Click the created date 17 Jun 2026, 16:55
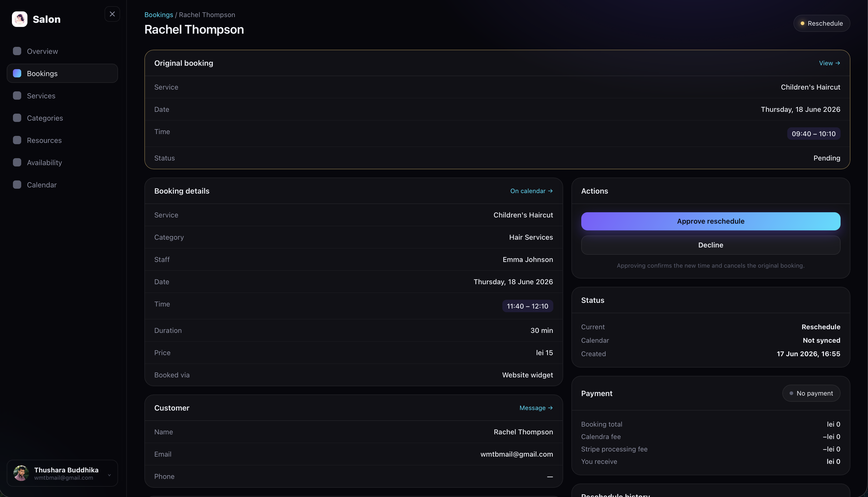Viewport: 868px width, 497px height. pos(808,354)
